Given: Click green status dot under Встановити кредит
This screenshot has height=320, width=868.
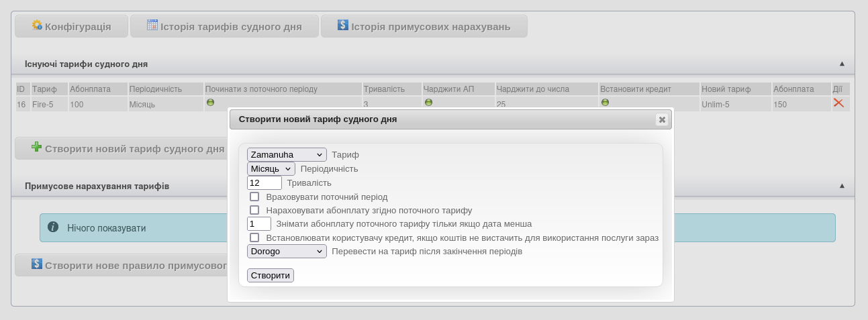Looking at the screenshot, I should tap(605, 103).
